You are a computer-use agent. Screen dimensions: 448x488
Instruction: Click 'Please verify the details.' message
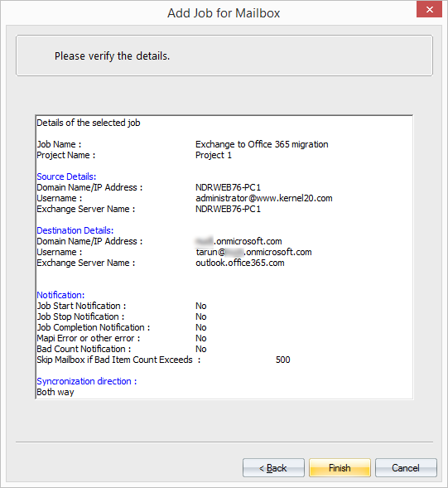113,56
